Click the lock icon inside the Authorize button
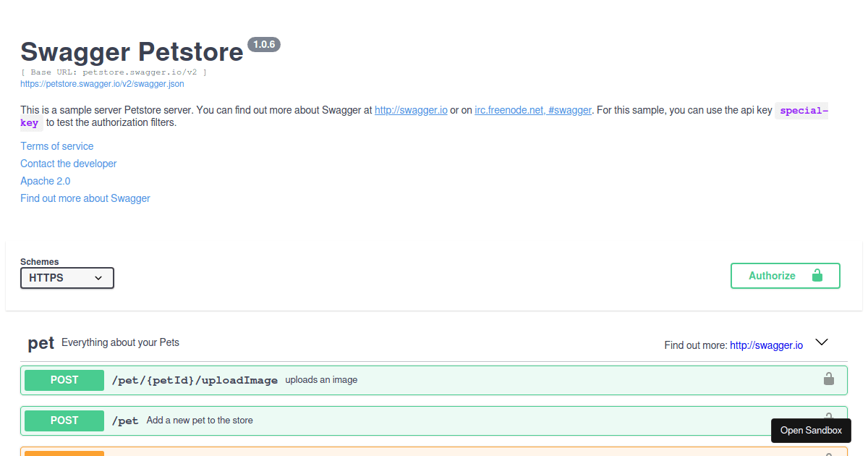The width and height of the screenshot is (868, 456). click(817, 275)
